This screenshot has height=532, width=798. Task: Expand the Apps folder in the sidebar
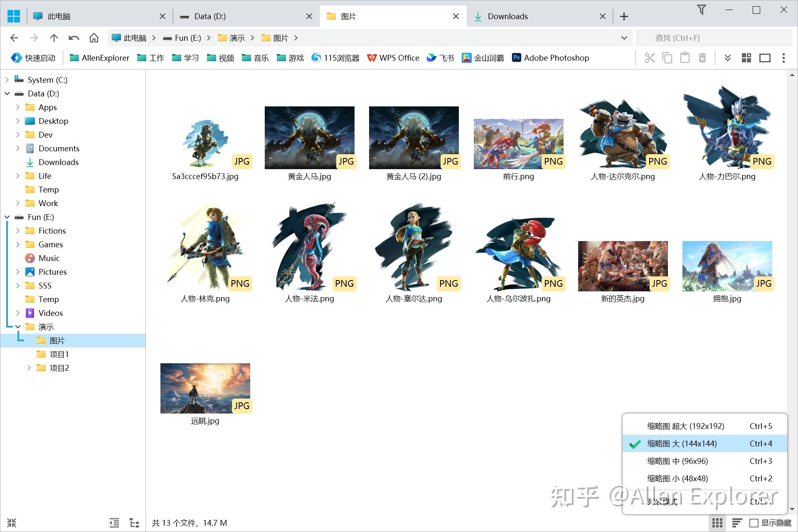tap(18, 107)
